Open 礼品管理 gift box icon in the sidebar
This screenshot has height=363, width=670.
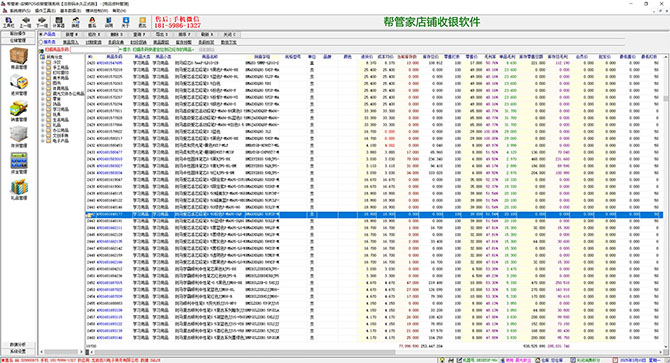[19, 189]
